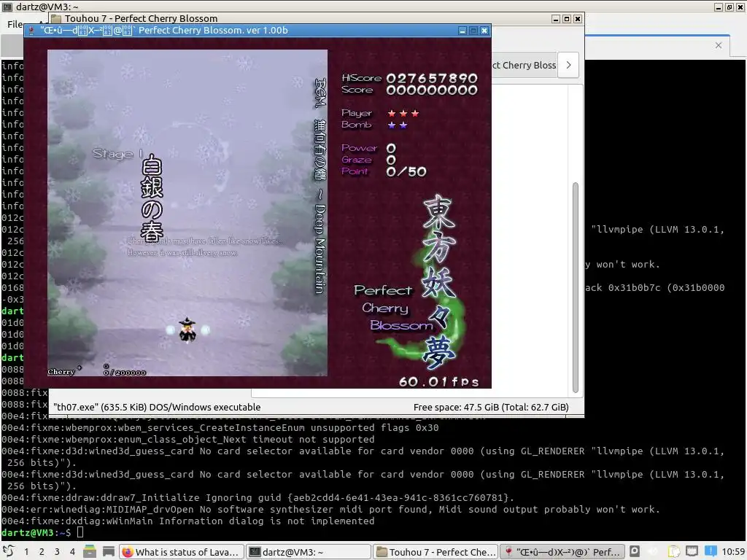Viewport: 747px width, 560px height.
Task: Maximize the Touhou 7 file manager window
Action: pyautogui.click(x=566, y=18)
